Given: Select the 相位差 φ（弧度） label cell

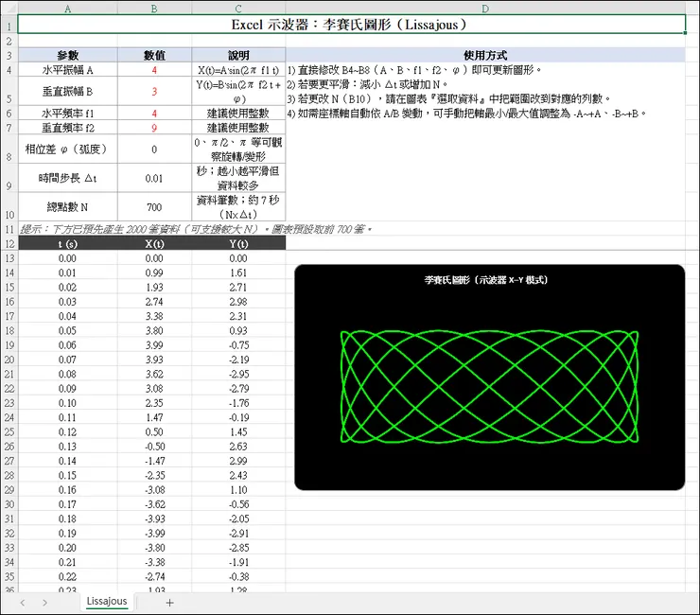Looking at the screenshot, I should click(68, 149).
